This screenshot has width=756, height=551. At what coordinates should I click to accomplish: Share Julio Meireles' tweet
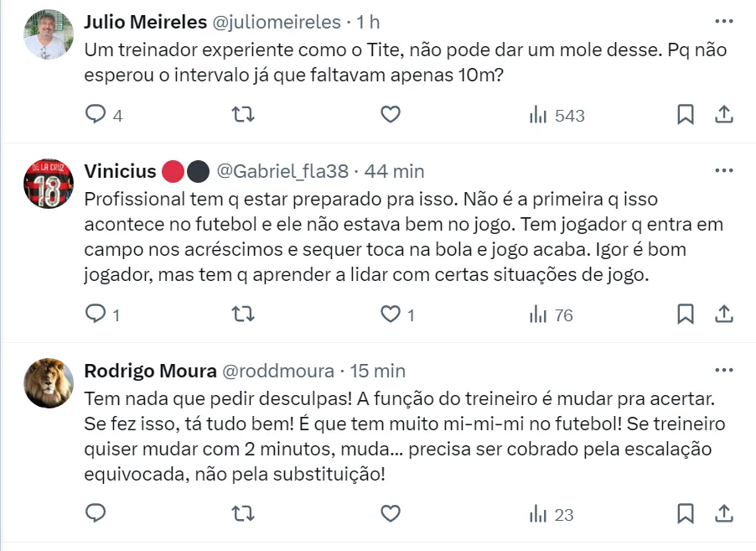point(725,115)
